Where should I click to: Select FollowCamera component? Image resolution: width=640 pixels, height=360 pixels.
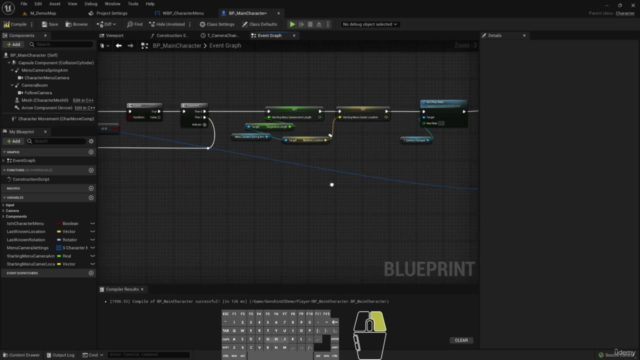tap(38, 93)
